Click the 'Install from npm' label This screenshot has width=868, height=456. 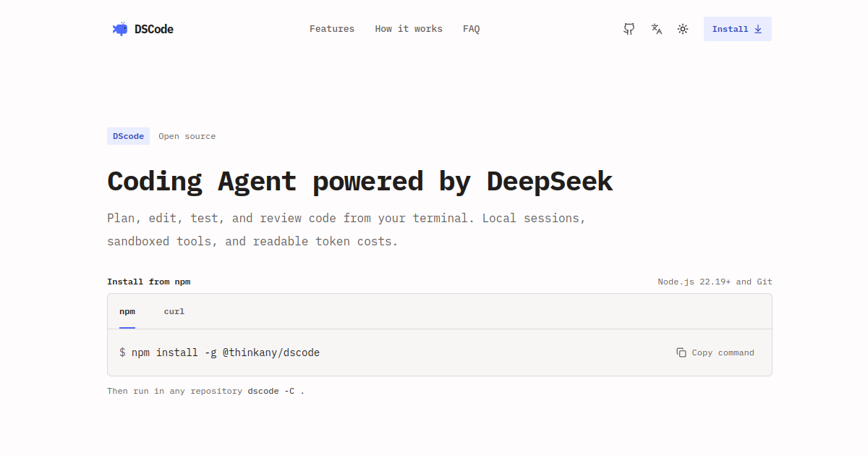149,282
